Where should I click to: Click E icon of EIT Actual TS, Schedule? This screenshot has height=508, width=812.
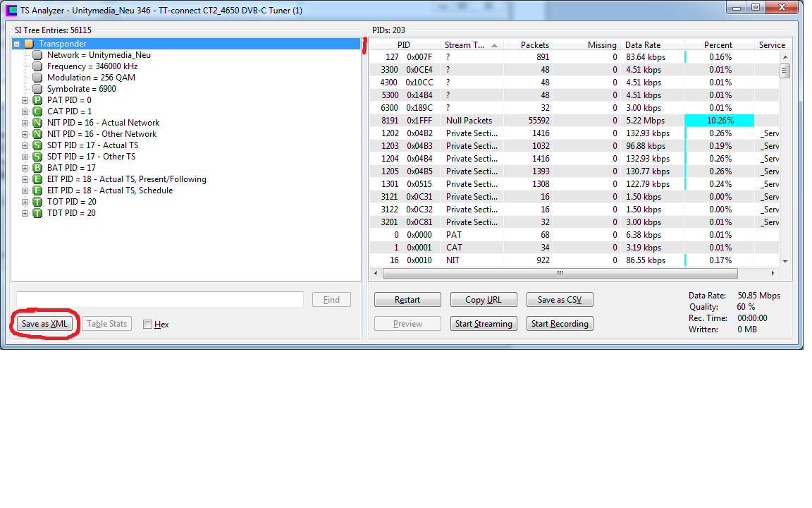pyautogui.click(x=37, y=190)
